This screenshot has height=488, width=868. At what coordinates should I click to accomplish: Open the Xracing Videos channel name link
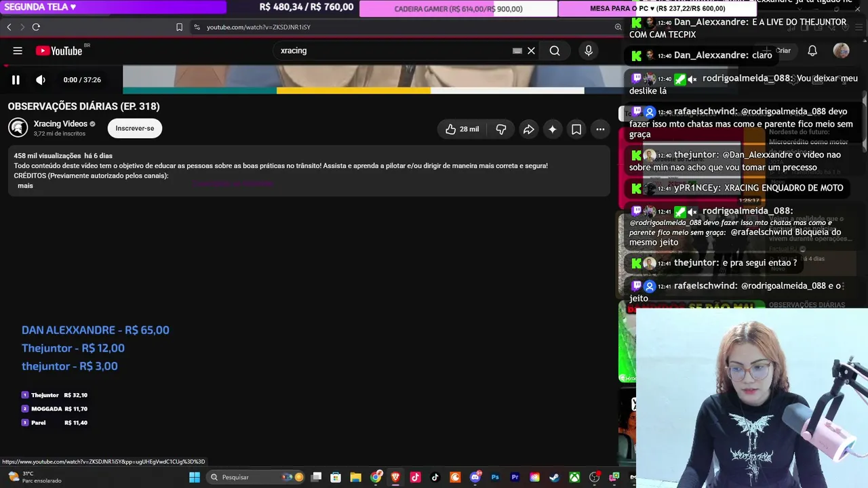[x=60, y=124]
